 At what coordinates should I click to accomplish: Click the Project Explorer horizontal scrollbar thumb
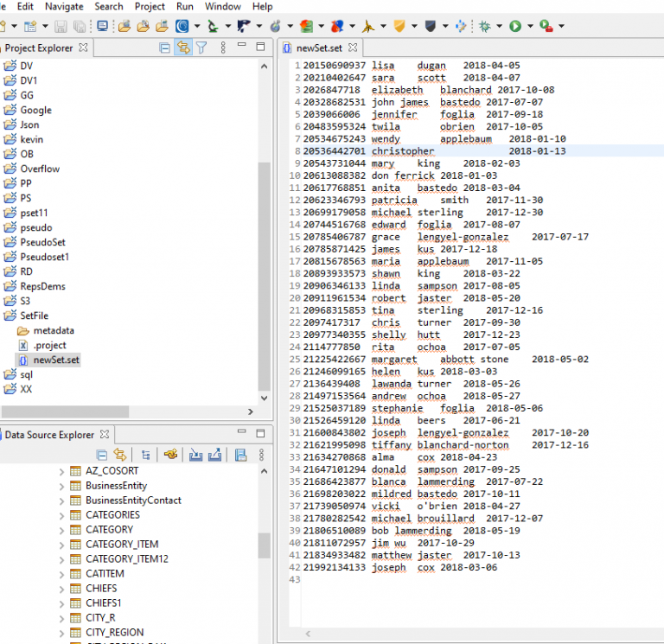65,411
